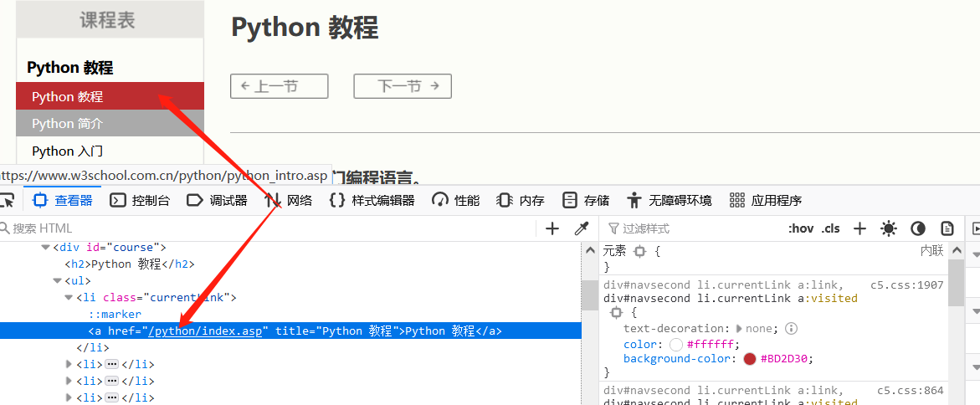980x405 pixels.
Task: Click the gauge icon beside 性能
Action: pyautogui.click(x=440, y=201)
